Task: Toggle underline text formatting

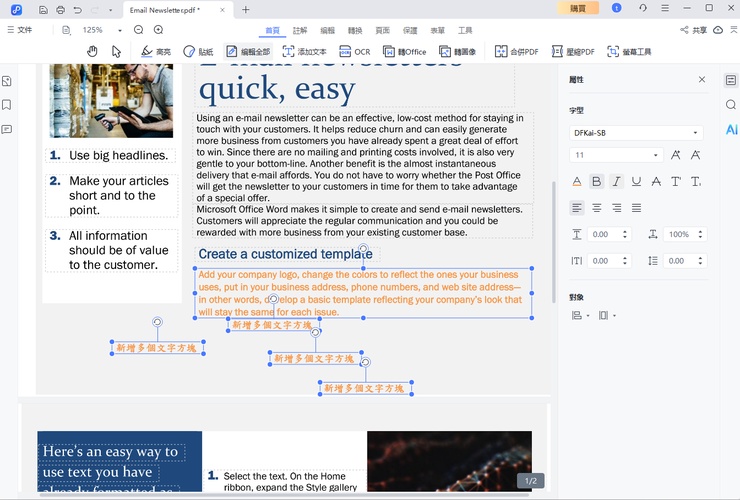Action: pyautogui.click(x=636, y=181)
